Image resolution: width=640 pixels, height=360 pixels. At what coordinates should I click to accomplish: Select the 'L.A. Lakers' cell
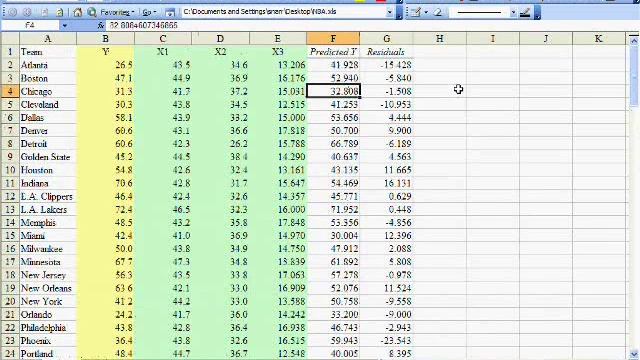[48, 209]
